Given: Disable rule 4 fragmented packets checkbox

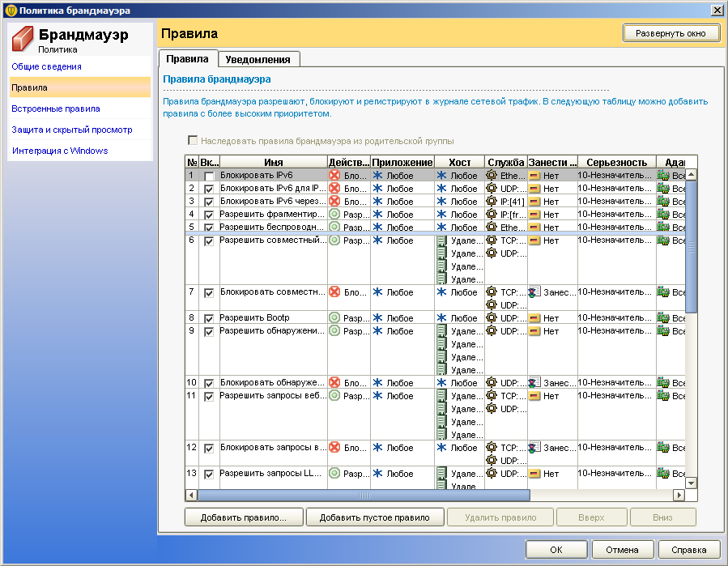Looking at the screenshot, I should [x=209, y=215].
